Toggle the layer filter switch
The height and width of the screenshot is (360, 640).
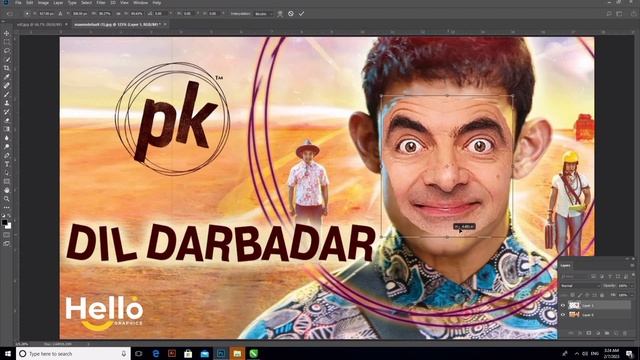[632, 276]
